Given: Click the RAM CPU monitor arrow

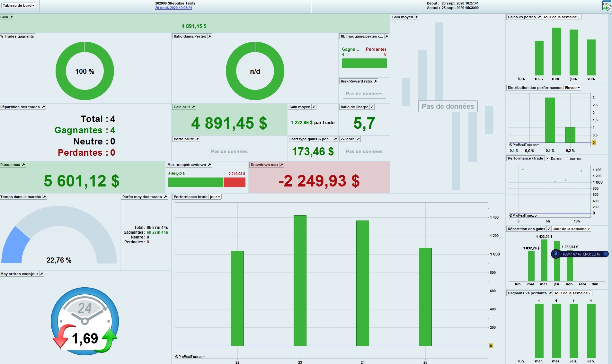Looking at the screenshot, I should tap(605, 254).
